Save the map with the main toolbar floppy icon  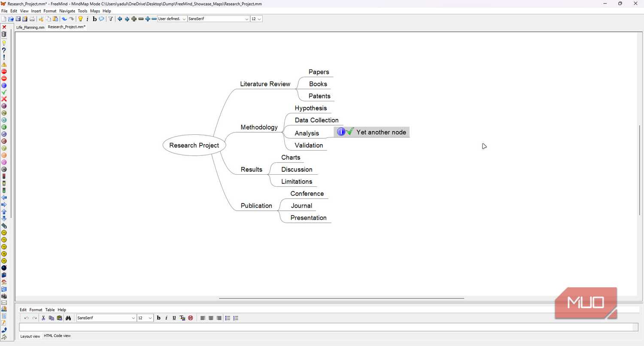(x=18, y=19)
